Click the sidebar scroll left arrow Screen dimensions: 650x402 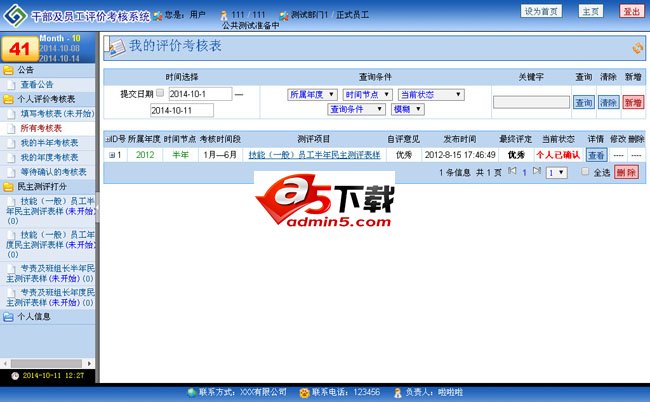tap(5, 363)
